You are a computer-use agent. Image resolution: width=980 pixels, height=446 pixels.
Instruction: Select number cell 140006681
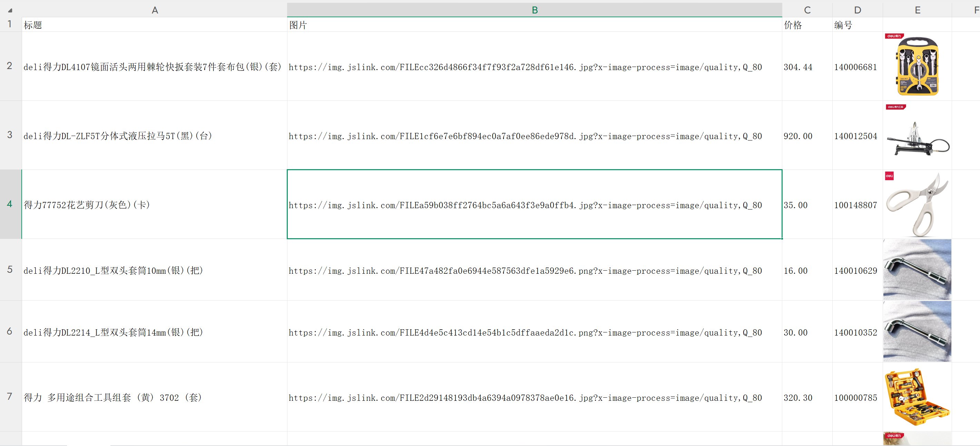click(857, 67)
